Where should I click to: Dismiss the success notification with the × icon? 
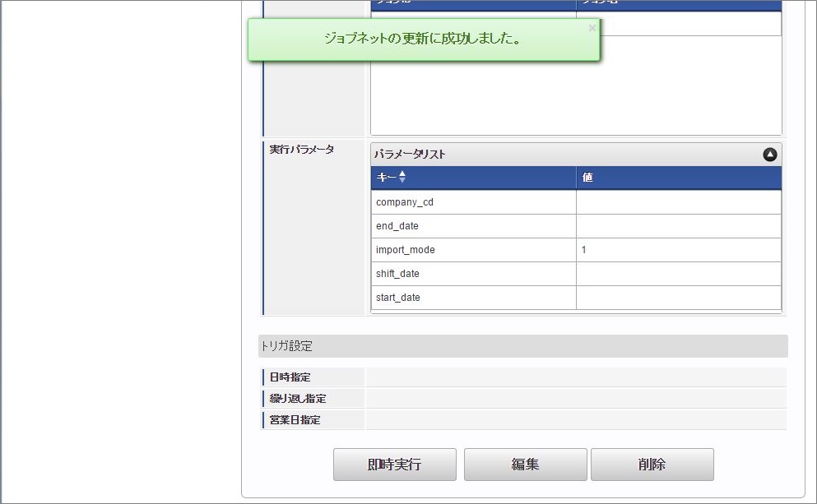point(592,27)
